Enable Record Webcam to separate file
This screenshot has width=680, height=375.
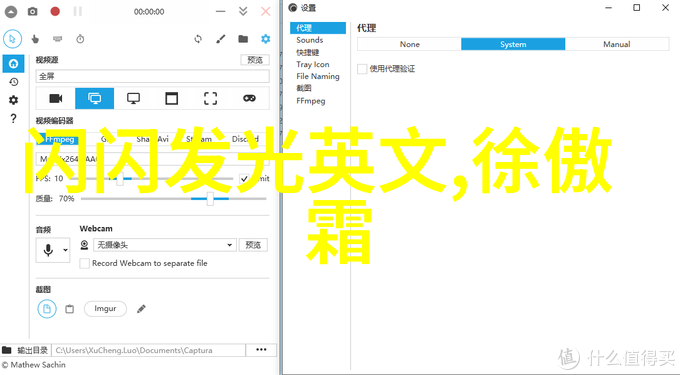(x=85, y=263)
